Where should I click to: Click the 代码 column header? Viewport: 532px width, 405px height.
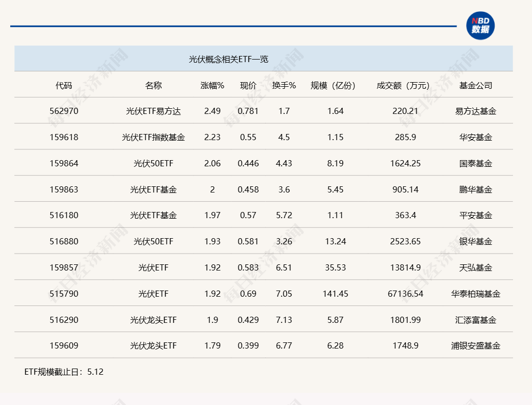(64, 86)
